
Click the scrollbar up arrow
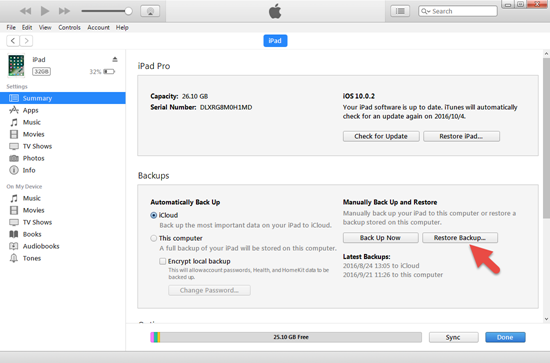pyautogui.click(x=546, y=54)
